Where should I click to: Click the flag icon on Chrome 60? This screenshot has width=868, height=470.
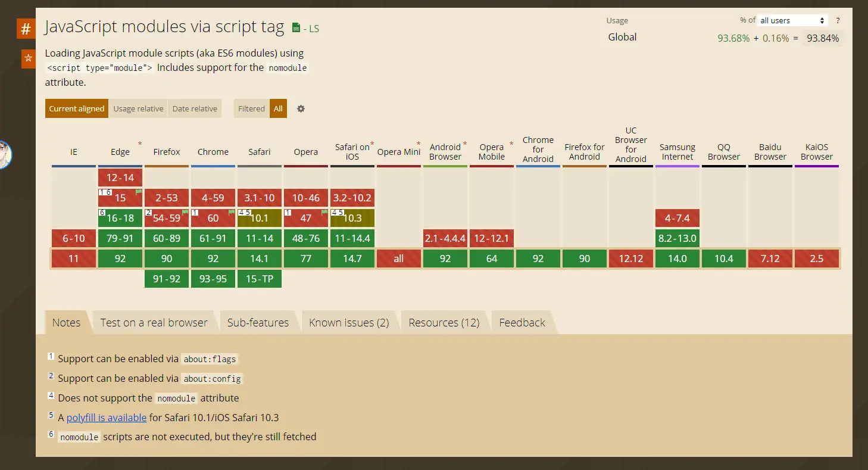coord(232,212)
